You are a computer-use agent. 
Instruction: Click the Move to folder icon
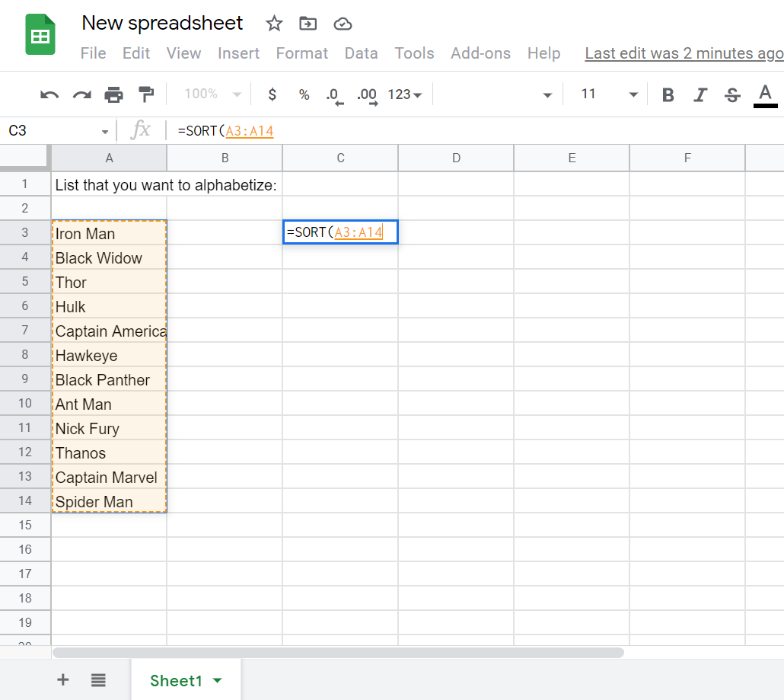308,24
